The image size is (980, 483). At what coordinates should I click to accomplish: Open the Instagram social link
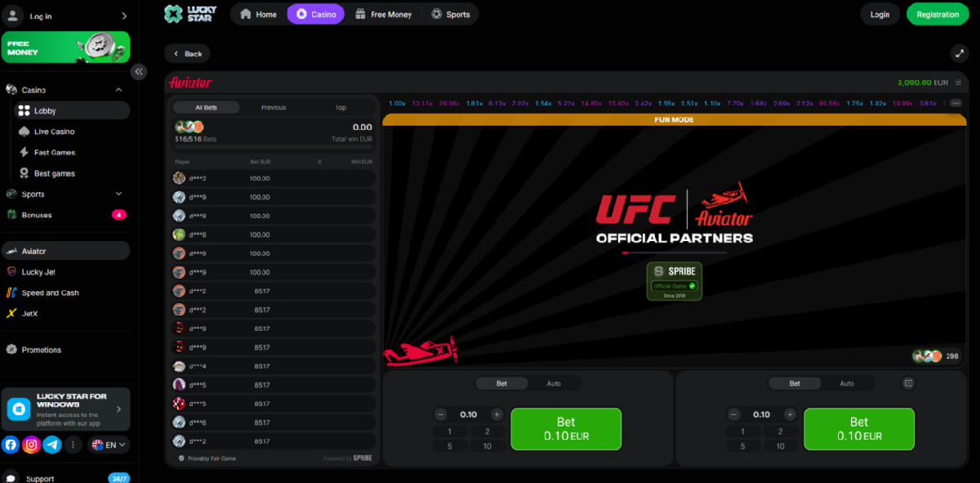[x=32, y=445]
